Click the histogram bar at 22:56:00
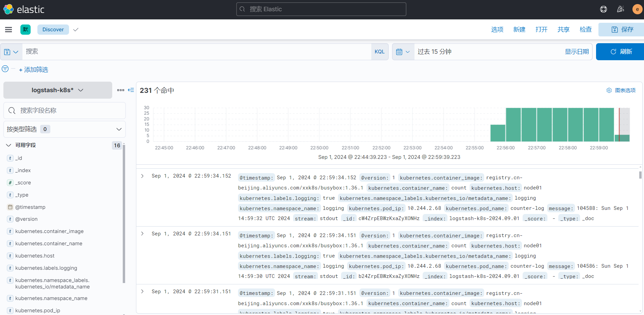644x315 pixels. [x=513, y=125]
